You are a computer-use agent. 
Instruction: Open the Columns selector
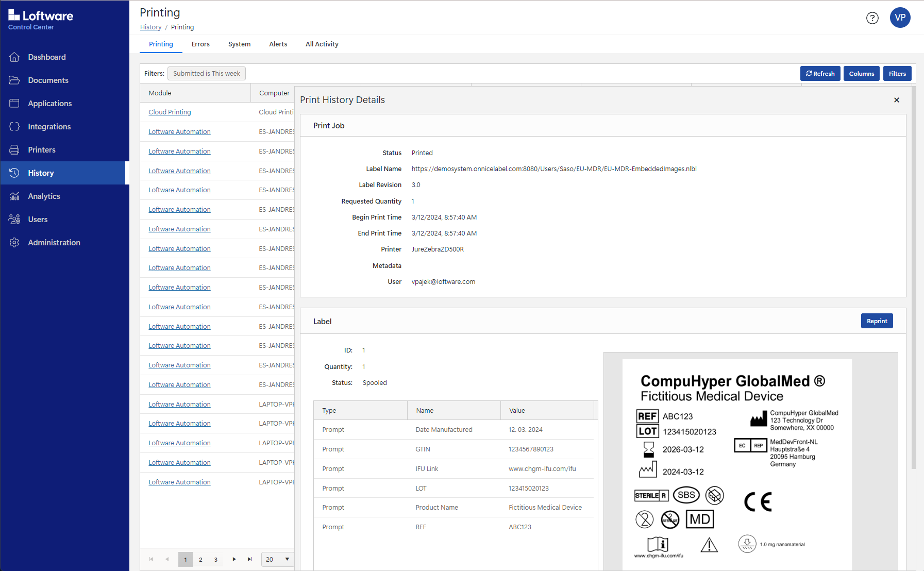pyautogui.click(x=861, y=74)
